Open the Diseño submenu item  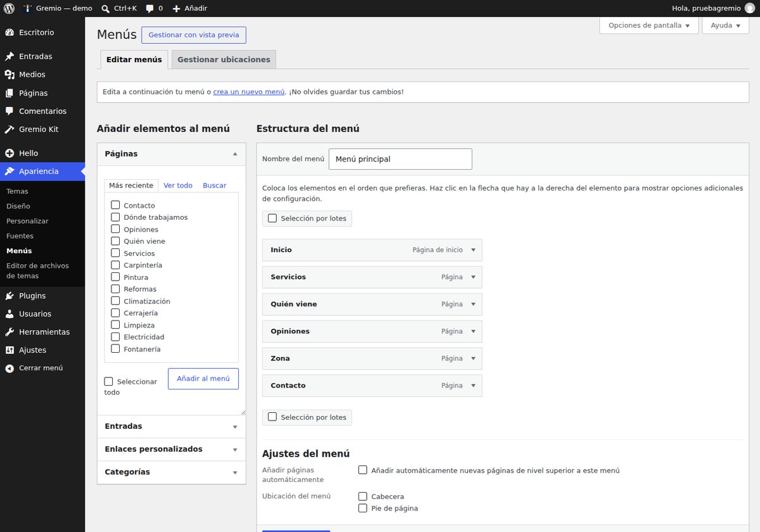[18, 206]
